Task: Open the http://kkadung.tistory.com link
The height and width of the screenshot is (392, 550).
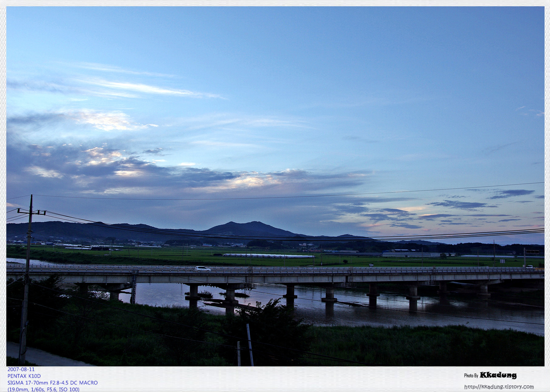Action: (x=499, y=387)
